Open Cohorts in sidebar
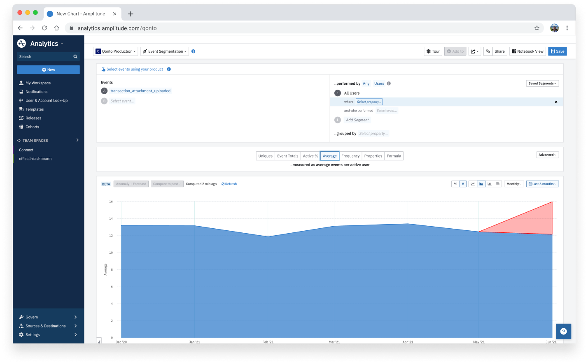 (x=32, y=127)
